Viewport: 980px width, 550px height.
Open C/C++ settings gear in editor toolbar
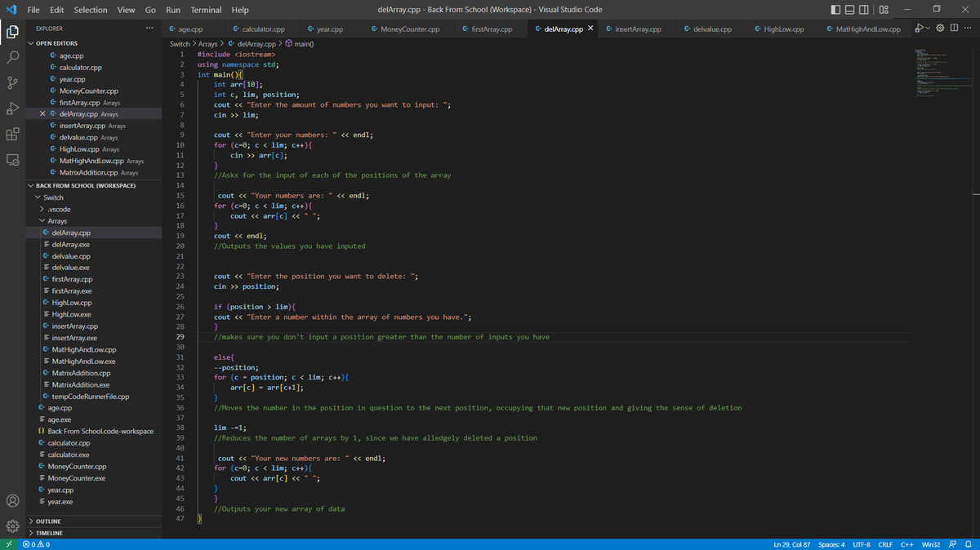[940, 29]
